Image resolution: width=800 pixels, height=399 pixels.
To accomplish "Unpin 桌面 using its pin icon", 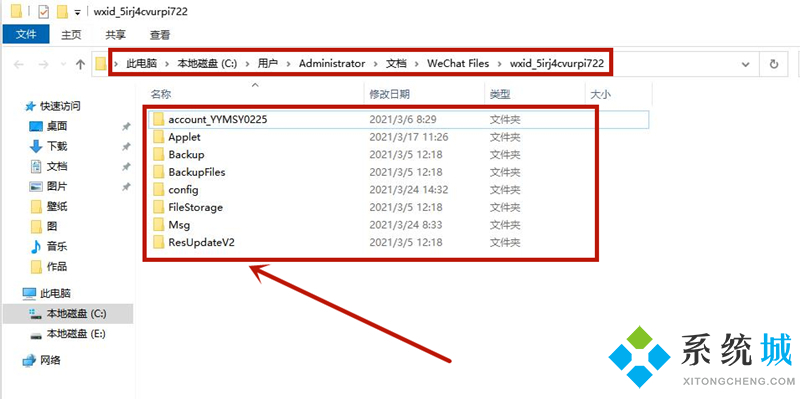I will pos(126,127).
